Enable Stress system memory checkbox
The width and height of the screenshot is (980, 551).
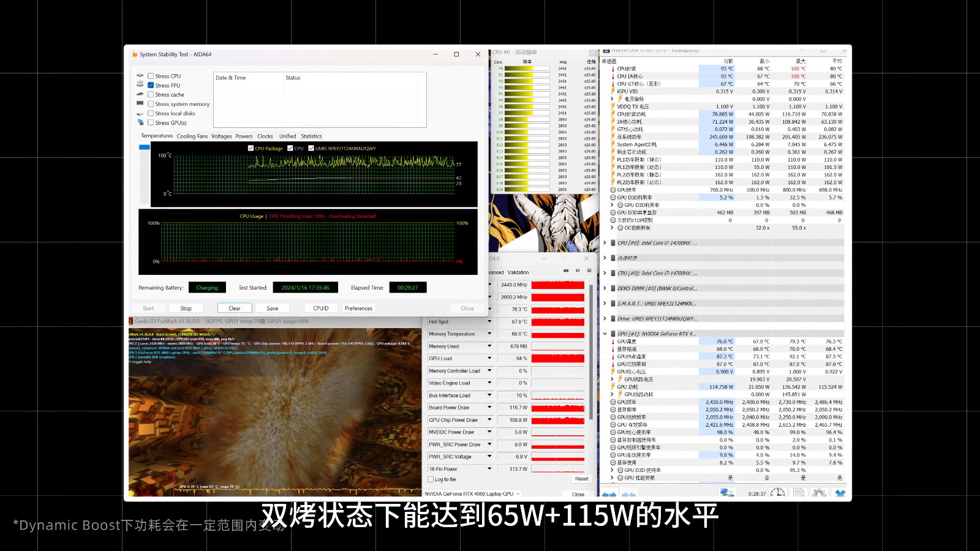pos(151,104)
